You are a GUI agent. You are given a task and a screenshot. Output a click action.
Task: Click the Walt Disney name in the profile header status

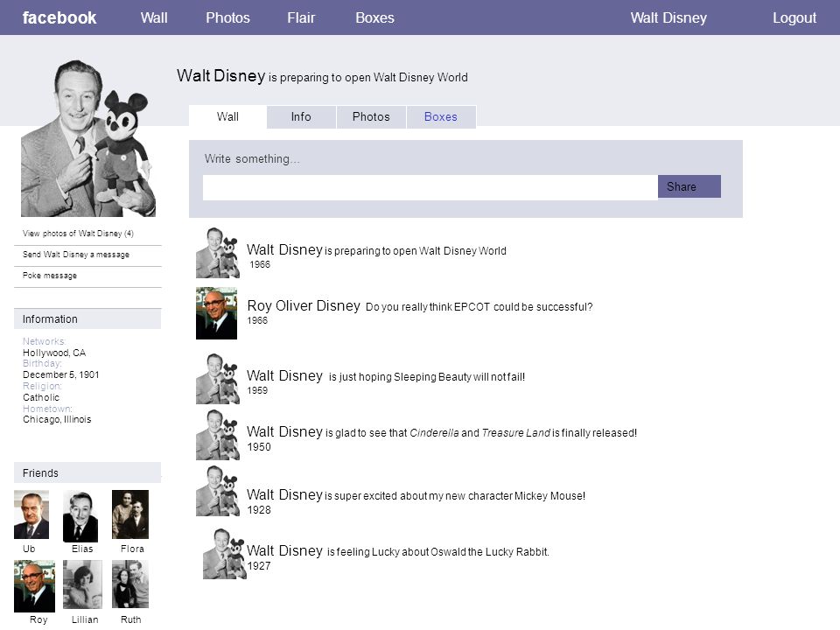click(x=221, y=75)
